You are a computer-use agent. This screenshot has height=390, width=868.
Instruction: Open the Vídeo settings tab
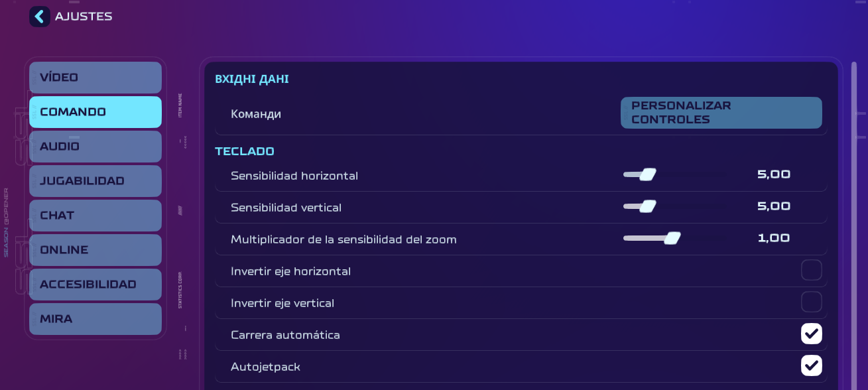point(95,78)
